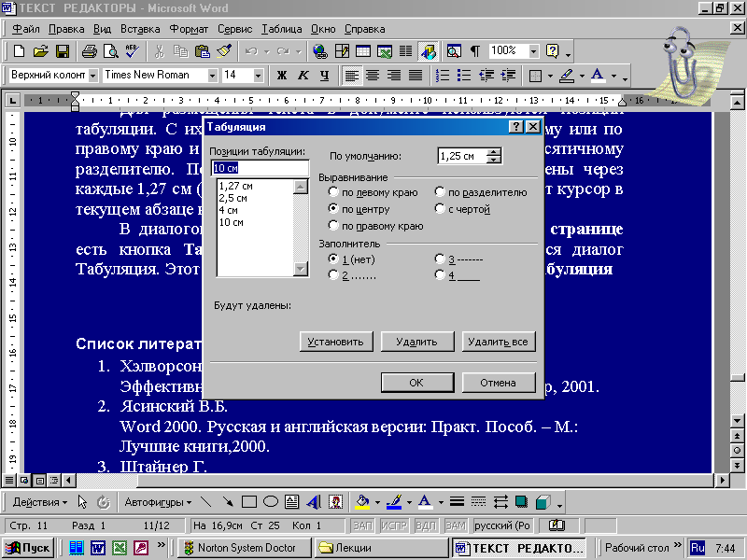The width and height of the screenshot is (747, 560).
Task: Open the 100% zoom dropdown
Action: pyautogui.click(x=533, y=50)
